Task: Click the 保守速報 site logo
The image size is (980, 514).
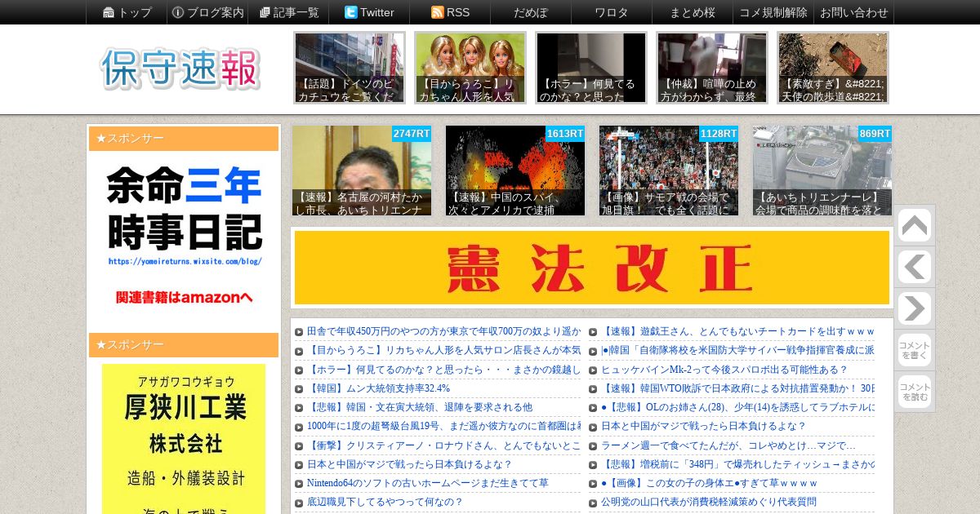Action: [180, 69]
